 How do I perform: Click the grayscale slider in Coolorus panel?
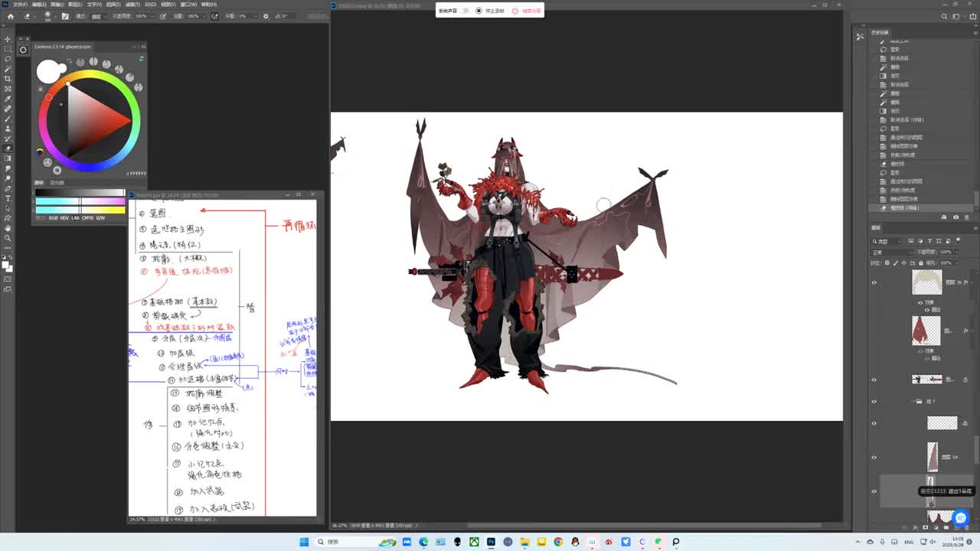[x=80, y=193]
